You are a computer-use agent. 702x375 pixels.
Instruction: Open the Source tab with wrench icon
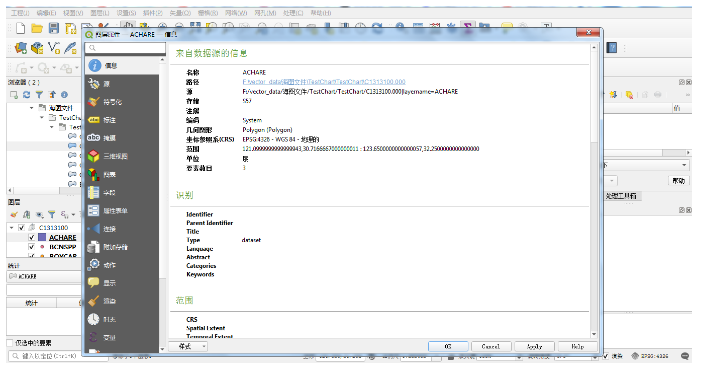pos(122,84)
